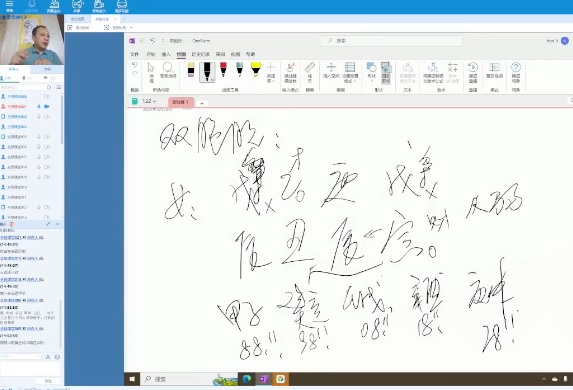Switch to the pink section tab
This screenshot has height=390, width=573.
[181, 102]
